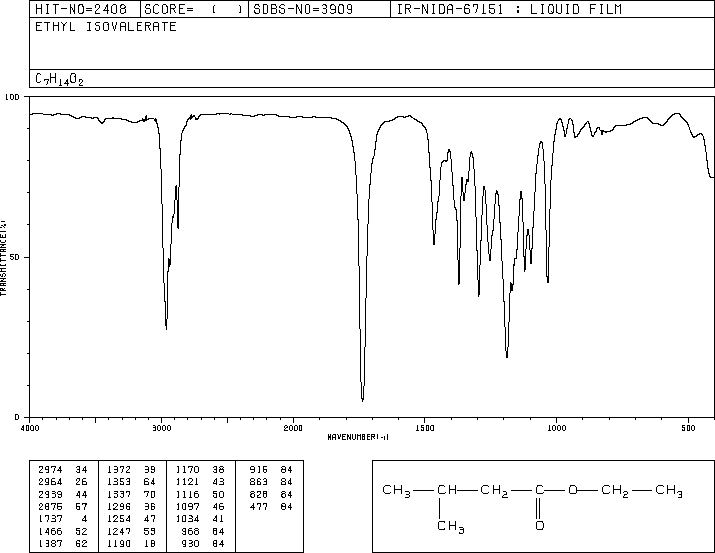This screenshot has height=553, width=715.
Task: Select peak table entry 1190
Action: pos(119,544)
